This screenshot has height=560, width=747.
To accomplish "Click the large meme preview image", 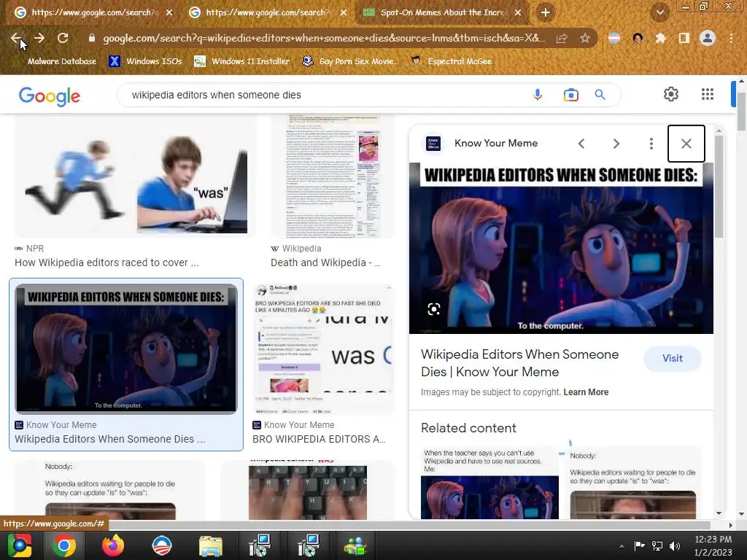I will tap(561, 248).
